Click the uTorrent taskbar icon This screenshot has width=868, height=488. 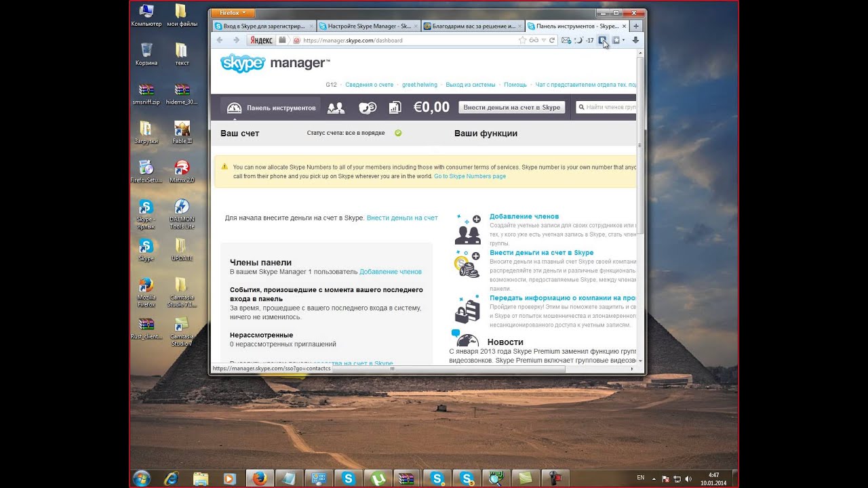pyautogui.click(x=378, y=478)
